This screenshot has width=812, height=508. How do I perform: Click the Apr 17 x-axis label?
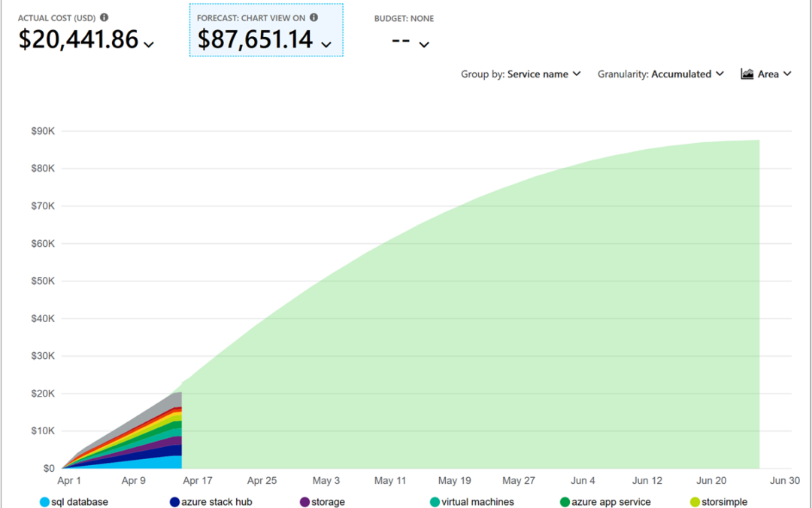coord(198,480)
